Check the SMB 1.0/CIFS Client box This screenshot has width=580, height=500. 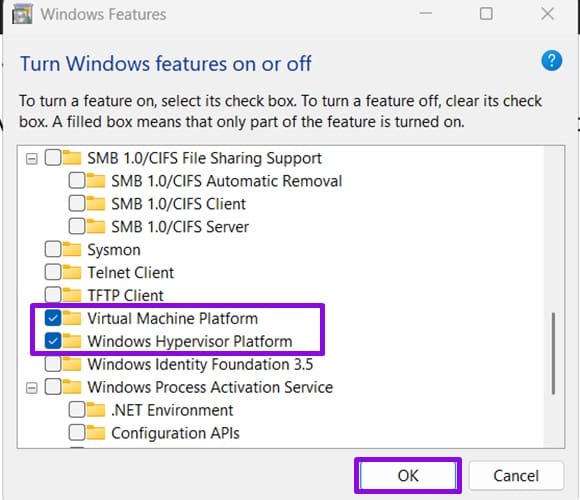pyautogui.click(x=77, y=203)
